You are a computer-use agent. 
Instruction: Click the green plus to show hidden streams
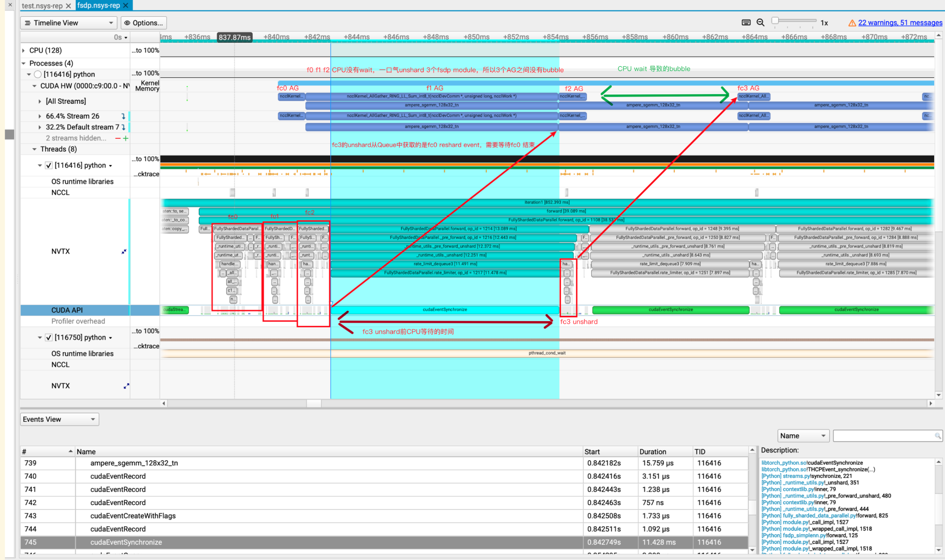click(x=126, y=138)
